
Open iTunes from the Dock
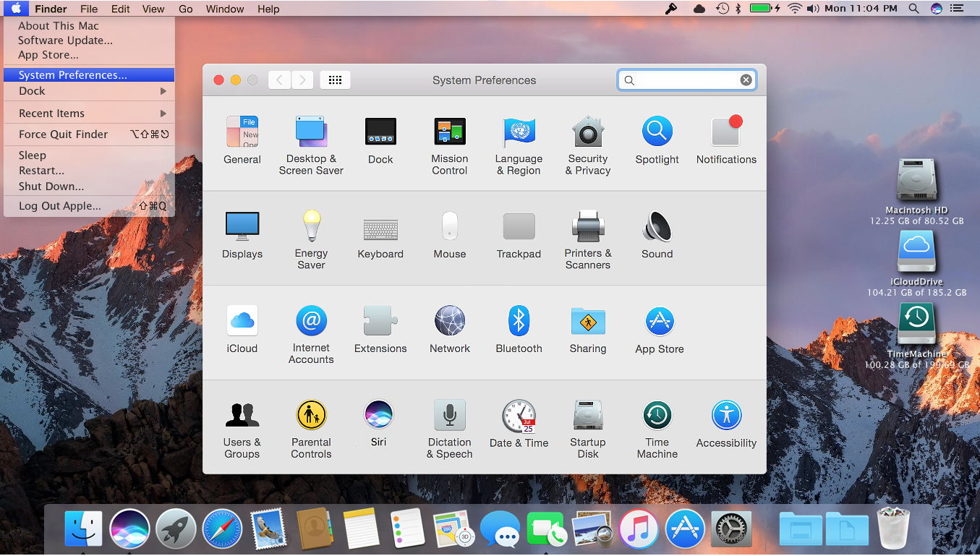tap(638, 529)
